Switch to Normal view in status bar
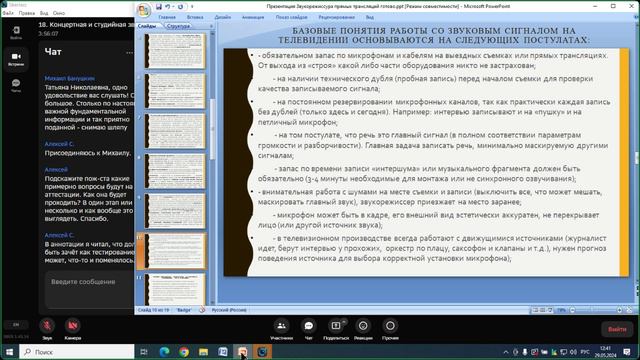 [x=536, y=310]
